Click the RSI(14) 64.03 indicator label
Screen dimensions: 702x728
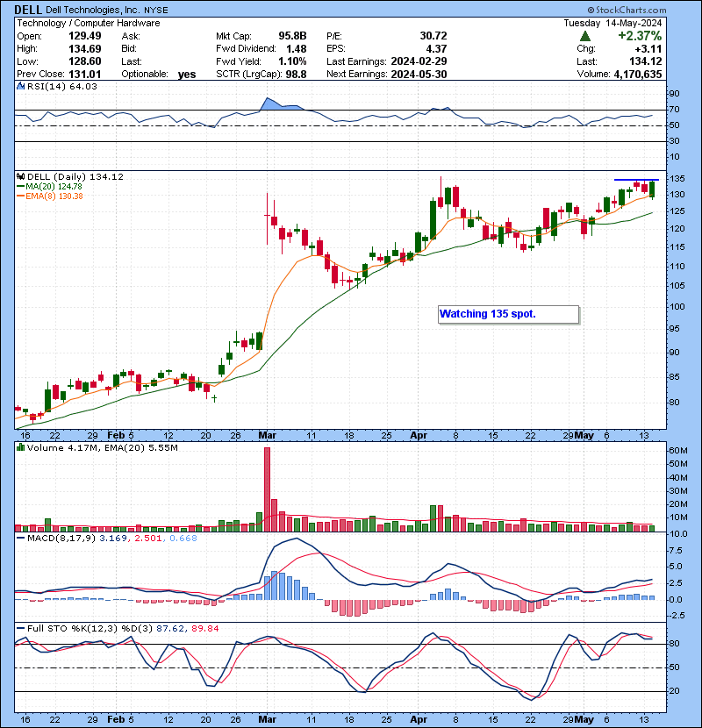(62, 86)
